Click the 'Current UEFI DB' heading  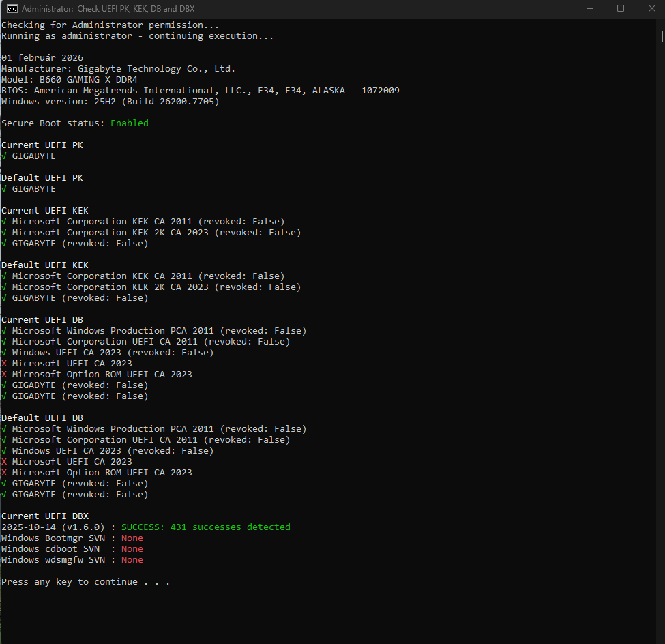point(42,320)
